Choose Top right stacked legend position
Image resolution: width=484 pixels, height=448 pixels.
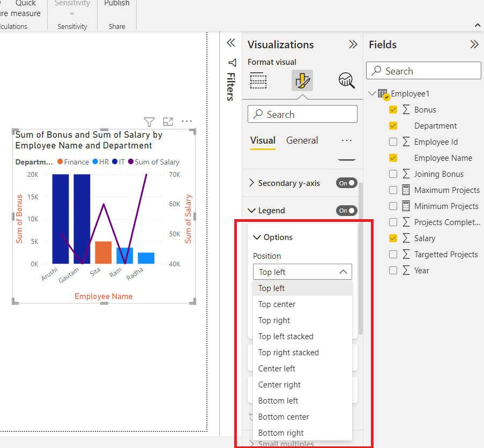point(302,353)
